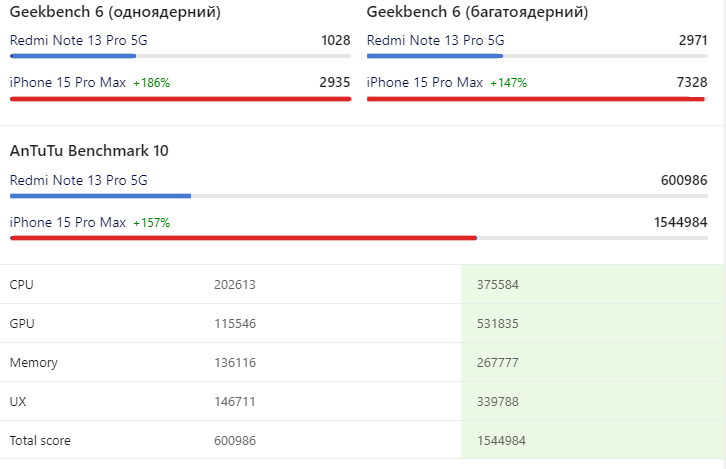726x469 pixels.
Task: Click the AnTuTu score 600986 beside Redmi bar
Action: [x=684, y=180]
